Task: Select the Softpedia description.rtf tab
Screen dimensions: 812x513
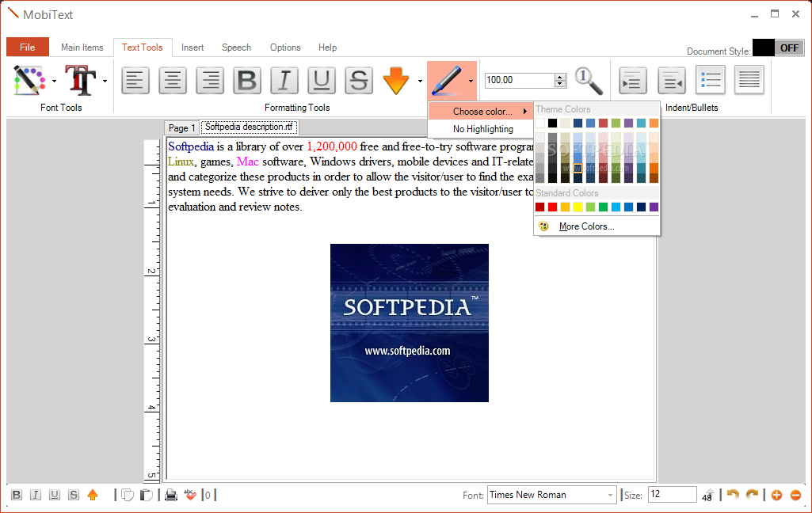Action: point(249,127)
